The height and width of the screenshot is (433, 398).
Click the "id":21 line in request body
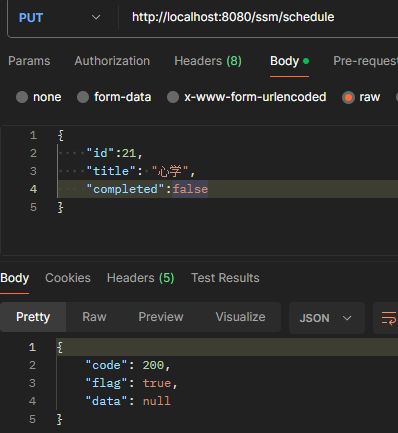[x=115, y=153]
